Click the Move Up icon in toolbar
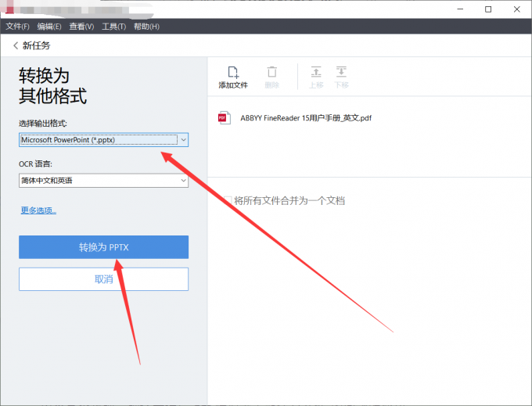The image size is (532, 406). [x=316, y=72]
